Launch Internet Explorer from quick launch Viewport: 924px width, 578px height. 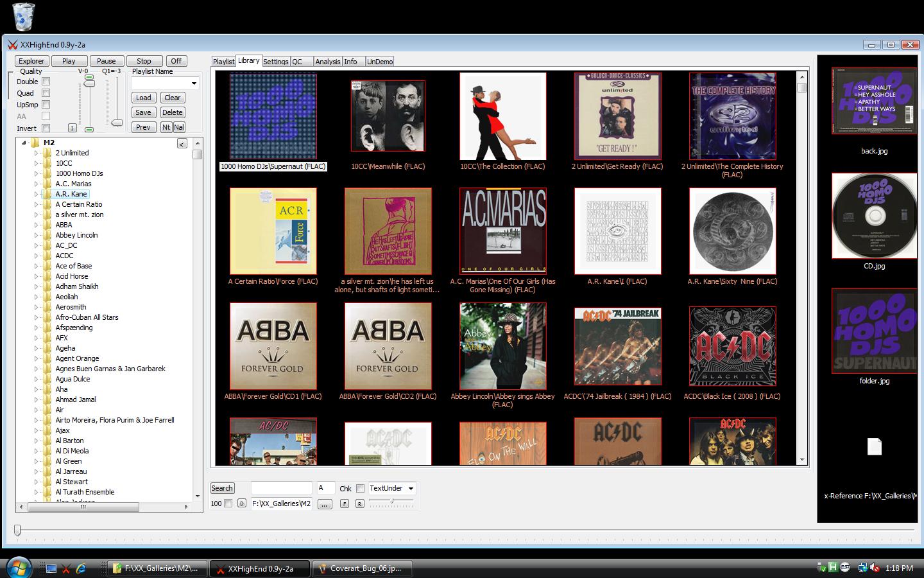pyautogui.click(x=81, y=568)
